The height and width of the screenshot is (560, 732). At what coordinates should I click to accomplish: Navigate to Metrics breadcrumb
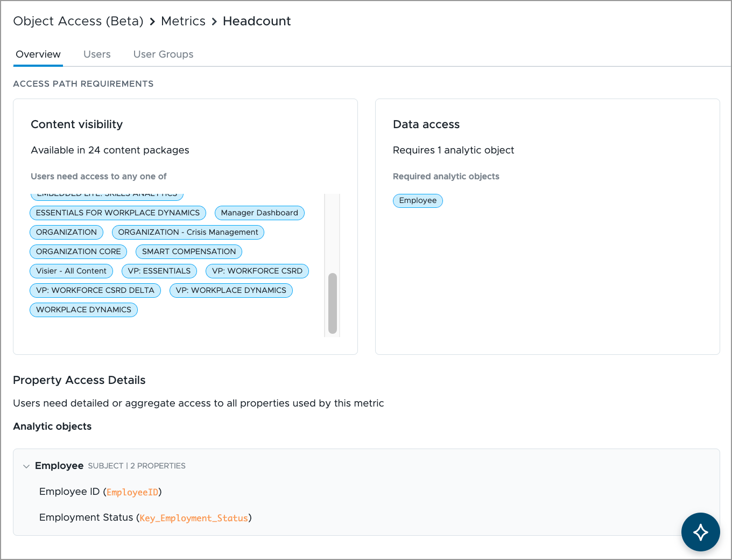point(183,21)
